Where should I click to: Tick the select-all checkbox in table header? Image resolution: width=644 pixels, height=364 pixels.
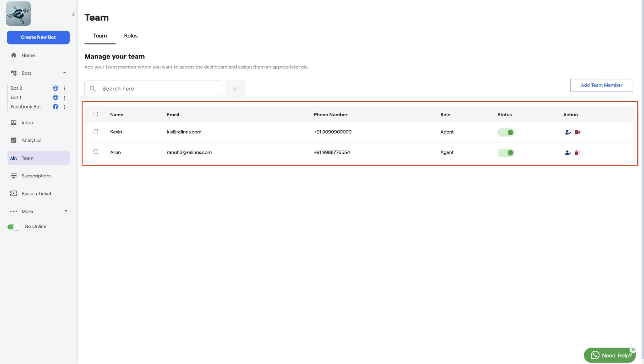96,114
